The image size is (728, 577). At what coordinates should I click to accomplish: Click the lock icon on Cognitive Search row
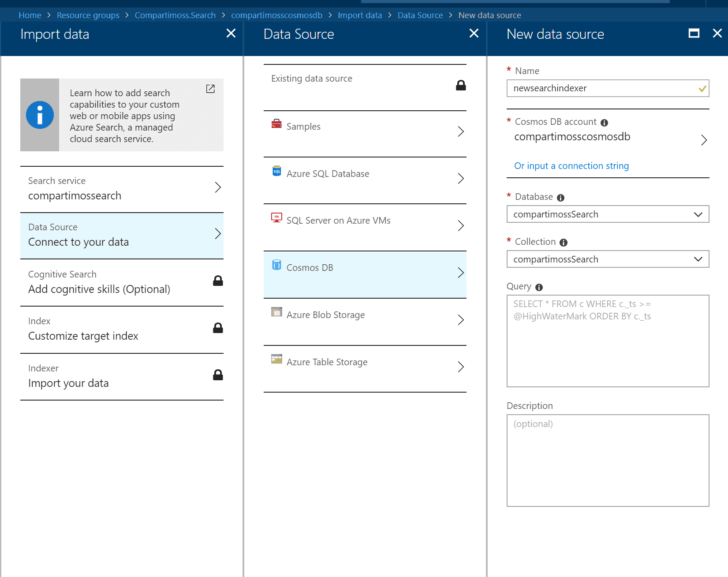[218, 281]
